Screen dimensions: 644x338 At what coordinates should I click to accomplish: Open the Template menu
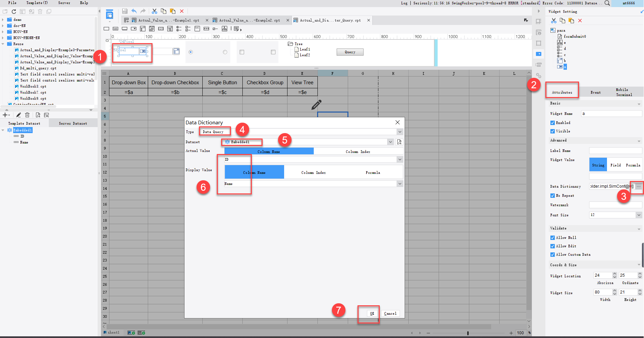[x=37, y=3]
